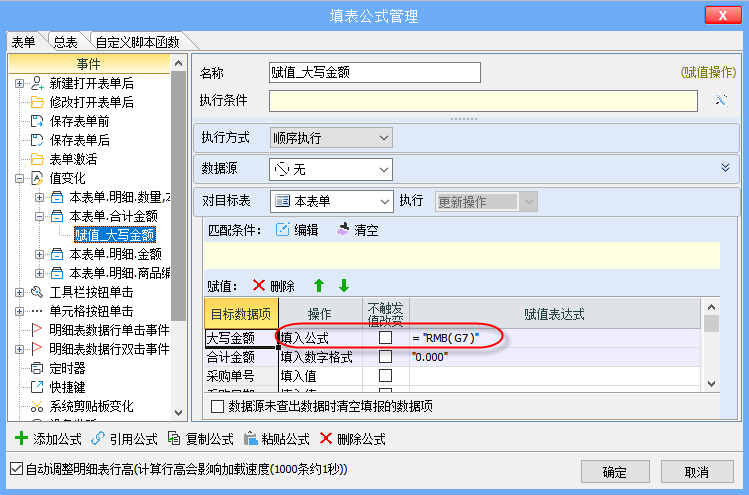This screenshot has width=749, height=495.
Task: Click the condition editor icon beside 执行条件
Action: [x=721, y=100]
